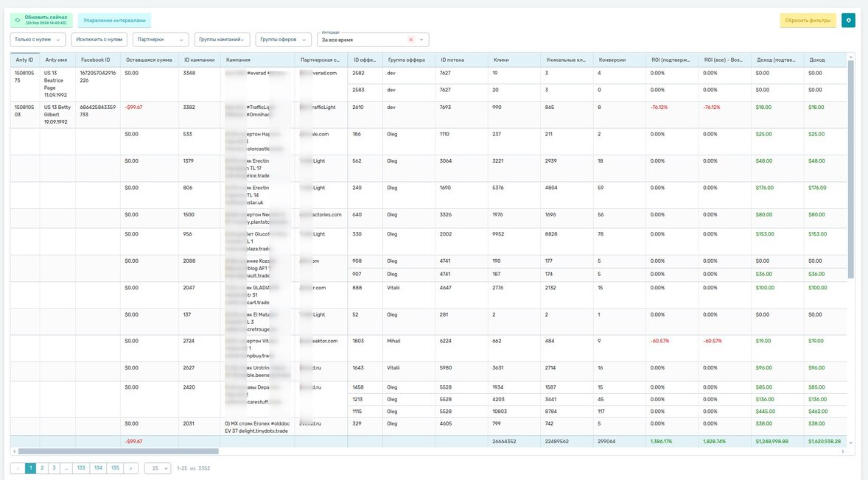Go to page 2 in pagination
The image size is (868, 480).
click(x=42, y=468)
